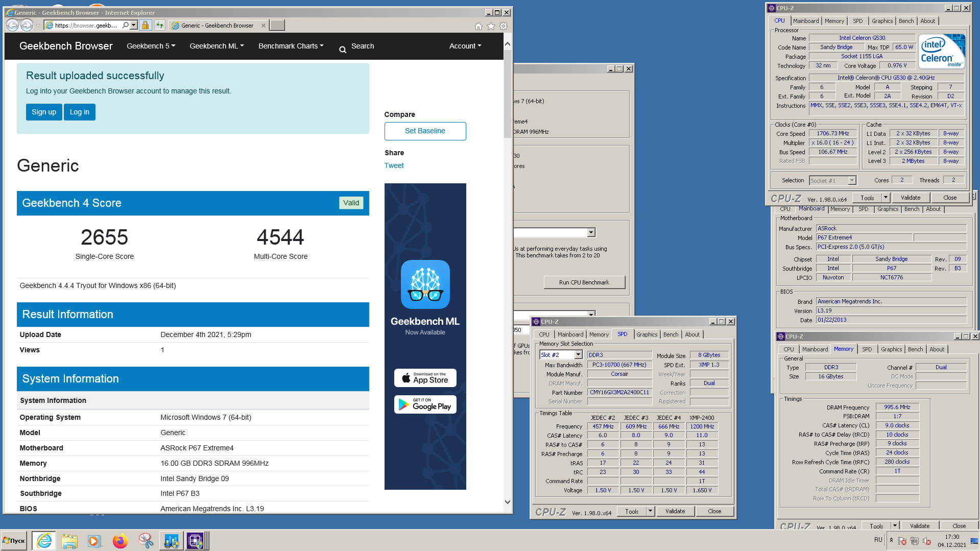Open IE favorites star icon

[491, 26]
